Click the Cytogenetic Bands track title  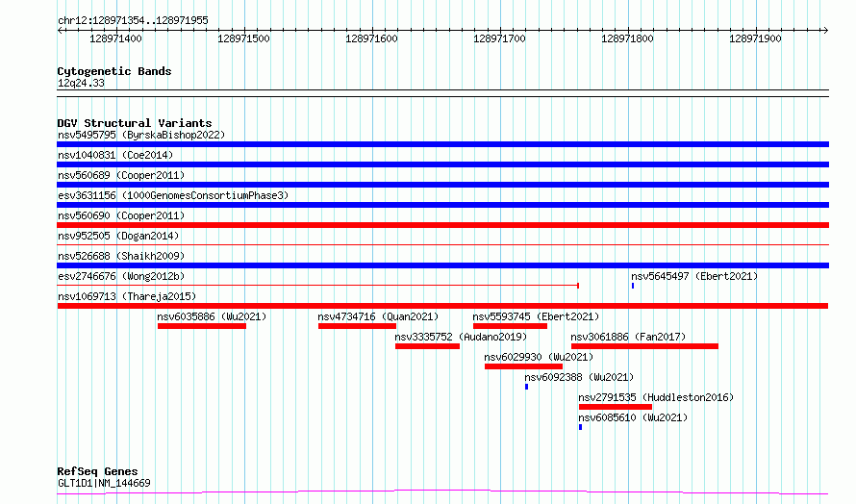[114, 71]
